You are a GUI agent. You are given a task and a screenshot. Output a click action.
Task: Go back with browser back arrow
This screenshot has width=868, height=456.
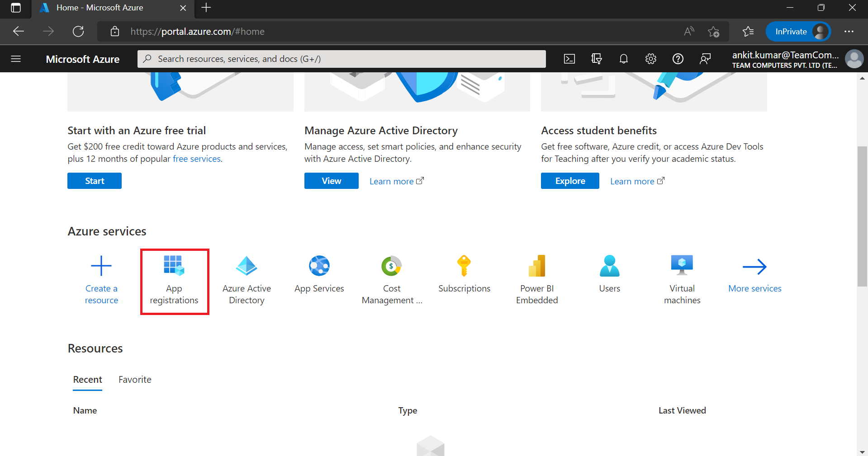[19, 31]
